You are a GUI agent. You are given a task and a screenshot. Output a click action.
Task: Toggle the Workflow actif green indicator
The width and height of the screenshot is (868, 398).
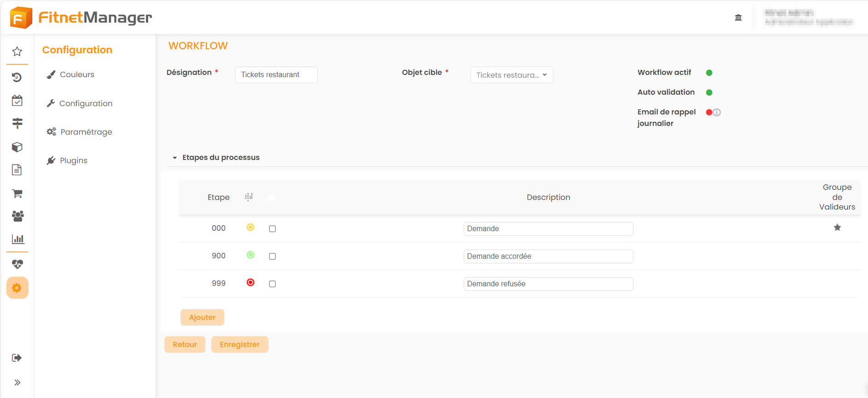click(x=709, y=73)
